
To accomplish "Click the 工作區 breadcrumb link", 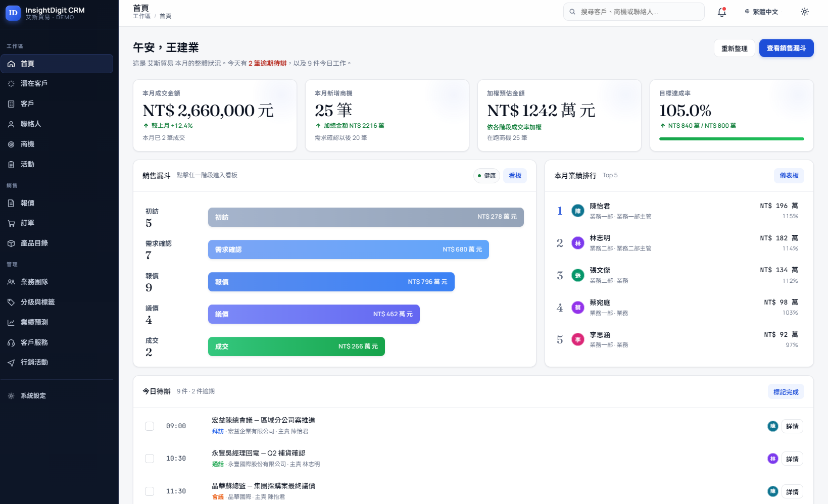I will pyautogui.click(x=141, y=16).
